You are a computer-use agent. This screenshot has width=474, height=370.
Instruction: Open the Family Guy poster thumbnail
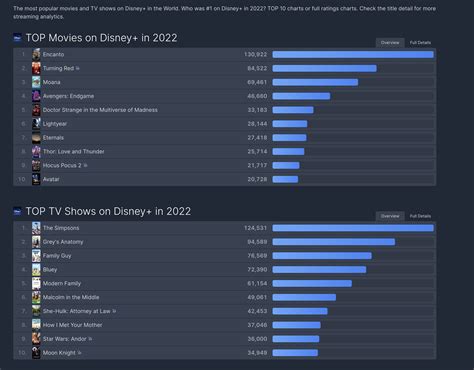[x=36, y=256]
